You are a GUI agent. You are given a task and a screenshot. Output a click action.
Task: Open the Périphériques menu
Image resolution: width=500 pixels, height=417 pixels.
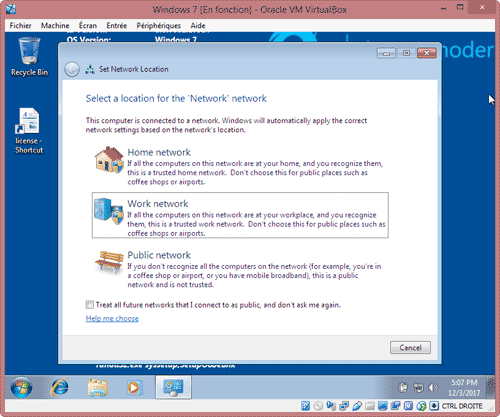(159, 26)
